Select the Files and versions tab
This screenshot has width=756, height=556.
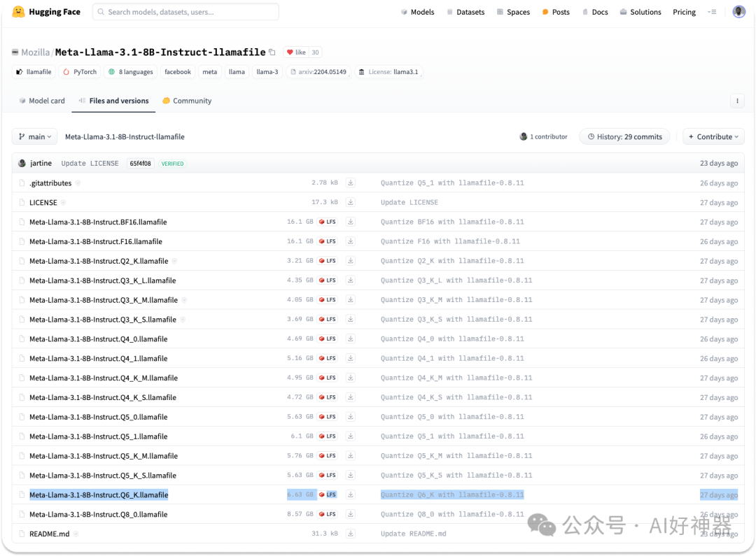pyautogui.click(x=114, y=101)
